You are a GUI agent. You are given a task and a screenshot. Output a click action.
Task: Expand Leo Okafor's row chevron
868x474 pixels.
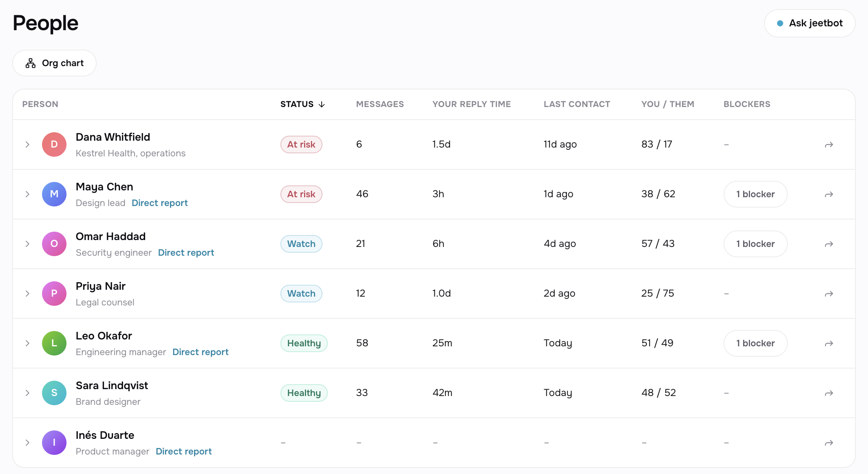coord(28,343)
